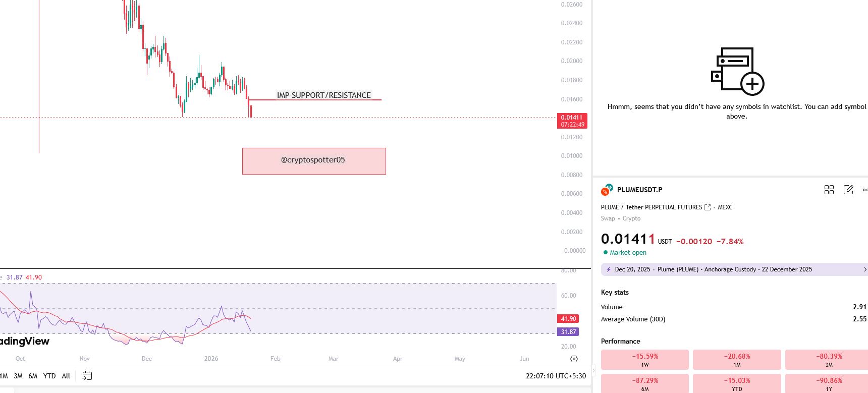This screenshot has width=868, height=393.
Task: Click the lightning bolt icon in news banner
Action: point(608,269)
